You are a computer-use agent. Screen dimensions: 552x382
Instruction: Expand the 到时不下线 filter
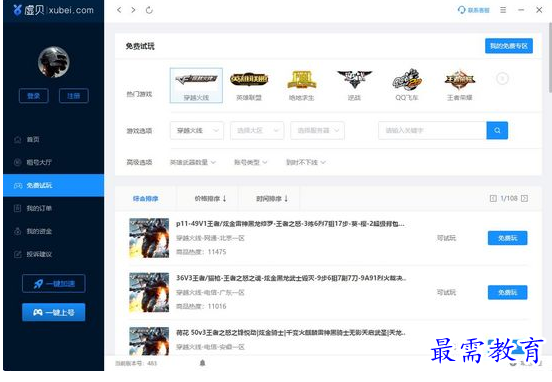(306, 162)
